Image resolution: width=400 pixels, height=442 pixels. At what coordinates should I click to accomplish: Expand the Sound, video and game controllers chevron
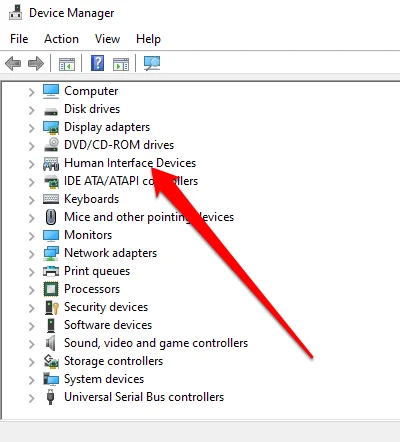(x=31, y=344)
